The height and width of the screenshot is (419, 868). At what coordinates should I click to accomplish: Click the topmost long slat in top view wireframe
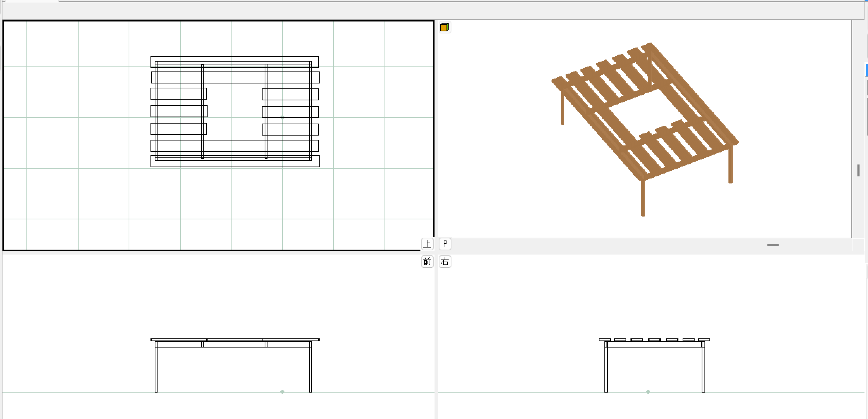pos(235,58)
